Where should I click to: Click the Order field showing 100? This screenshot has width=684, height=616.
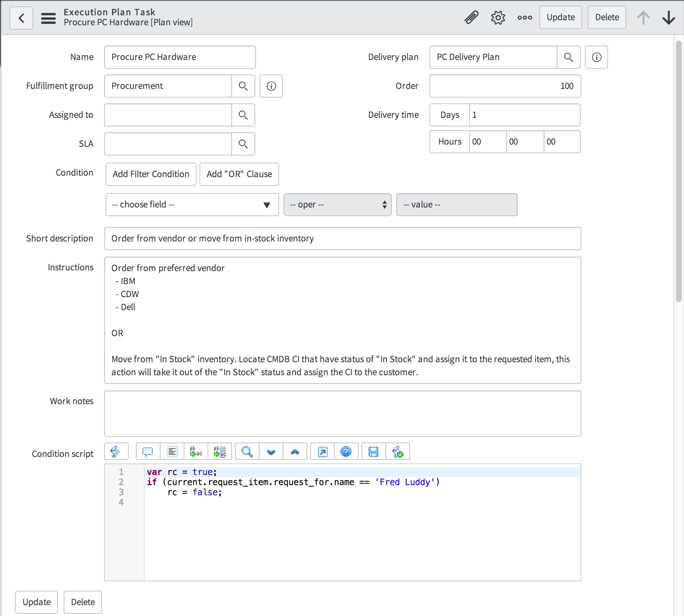coord(505,86)
